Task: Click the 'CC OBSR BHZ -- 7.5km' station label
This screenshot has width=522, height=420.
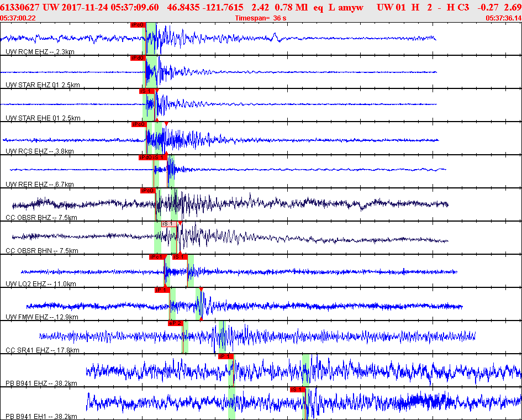Action: 41,218
